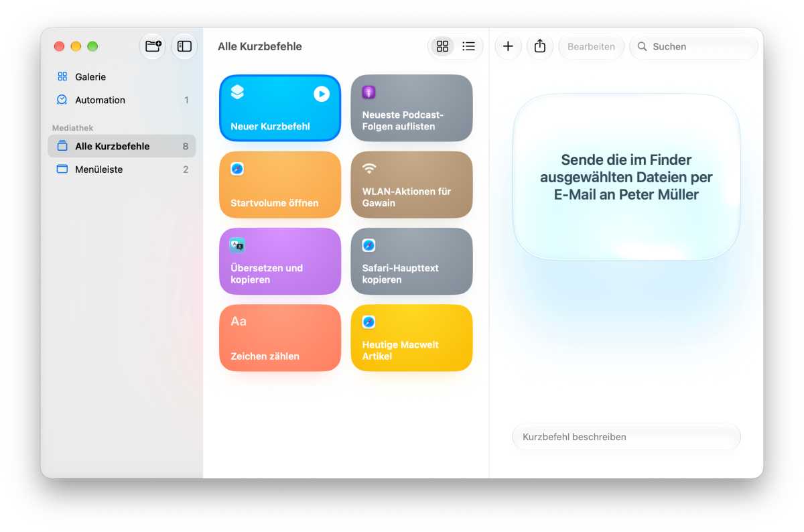804x532 pixels.
Task: Click the count 1 next to Automation
Action: [186, 100]
